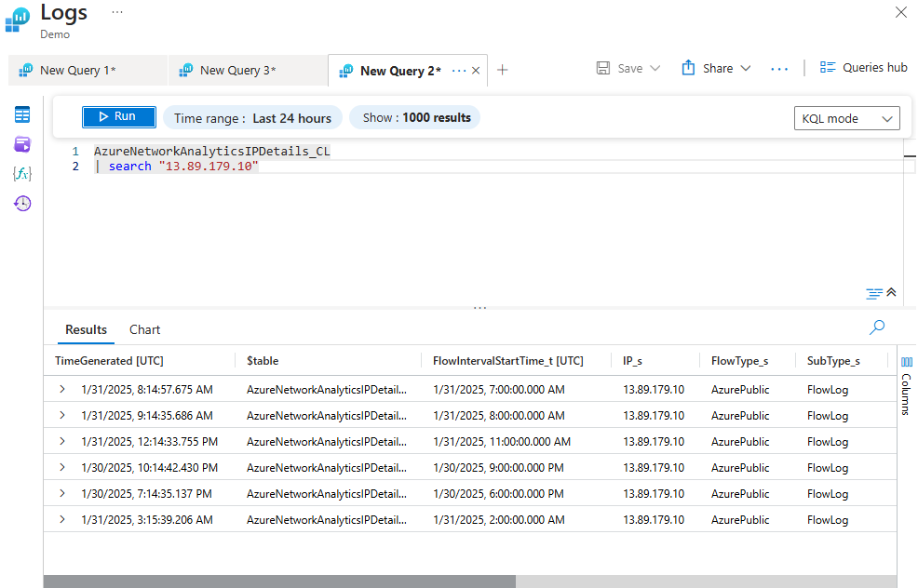The width and height of the screenshot is (918, 588).
Task: Select AzurePublic in the last row
Action: pos(740,520)
